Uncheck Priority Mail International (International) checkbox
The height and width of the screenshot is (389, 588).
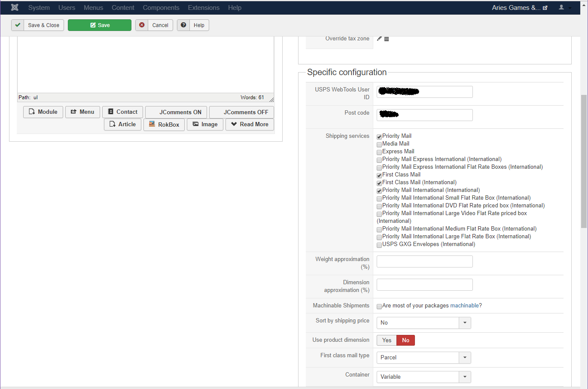pyautogui.click(x=379, y=191)
